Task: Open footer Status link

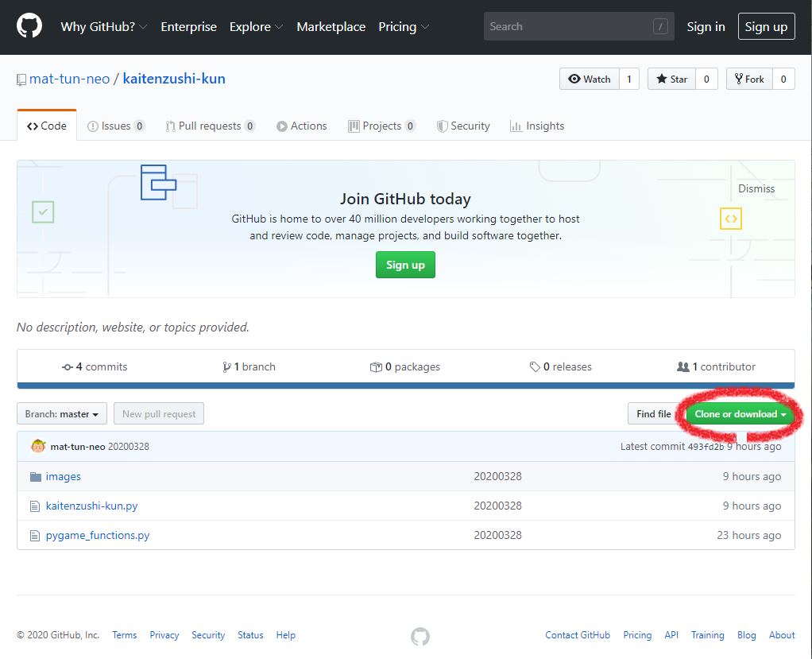Action: [x=250, y=635]
